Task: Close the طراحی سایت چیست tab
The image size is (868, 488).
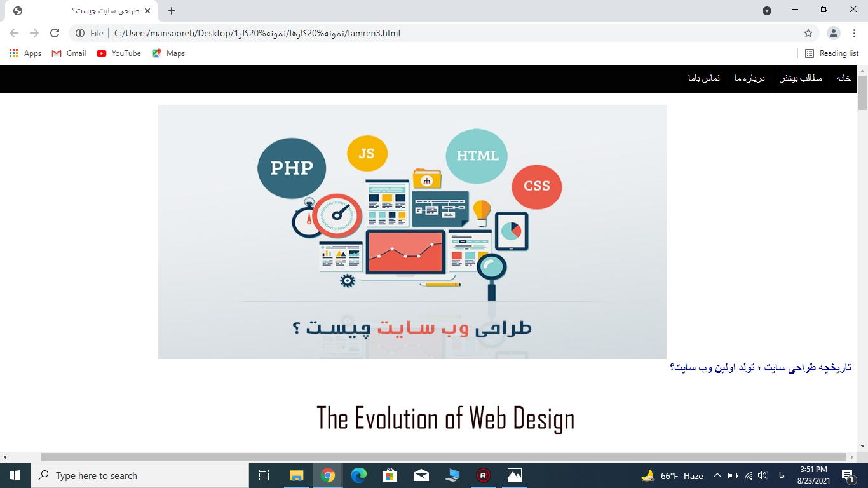Action: coord(147,11)
